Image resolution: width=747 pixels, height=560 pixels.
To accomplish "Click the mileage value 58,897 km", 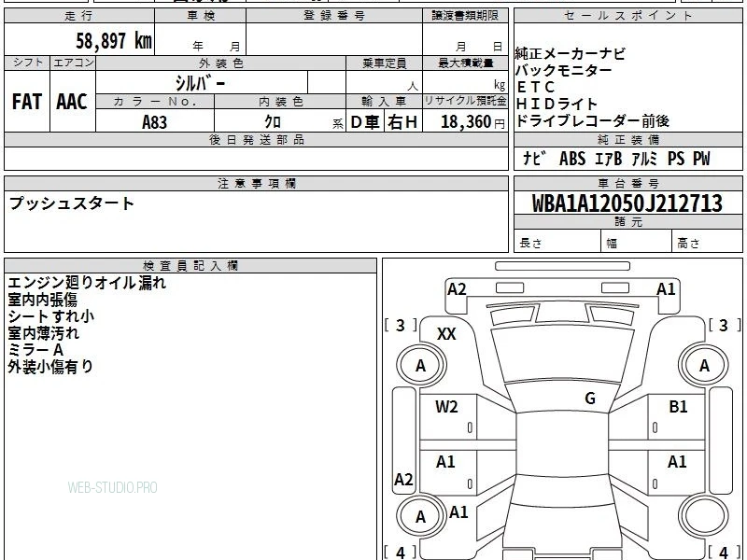I will tap(114, 41).
